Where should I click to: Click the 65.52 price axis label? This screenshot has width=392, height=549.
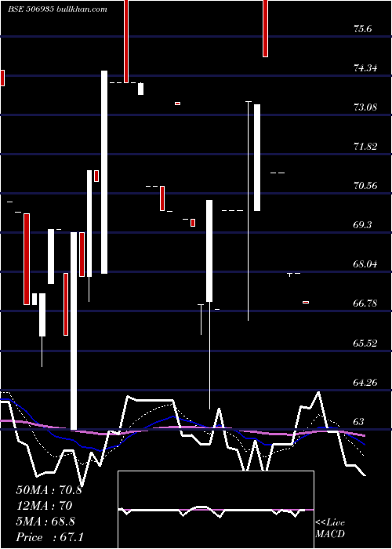pos(365,344)
